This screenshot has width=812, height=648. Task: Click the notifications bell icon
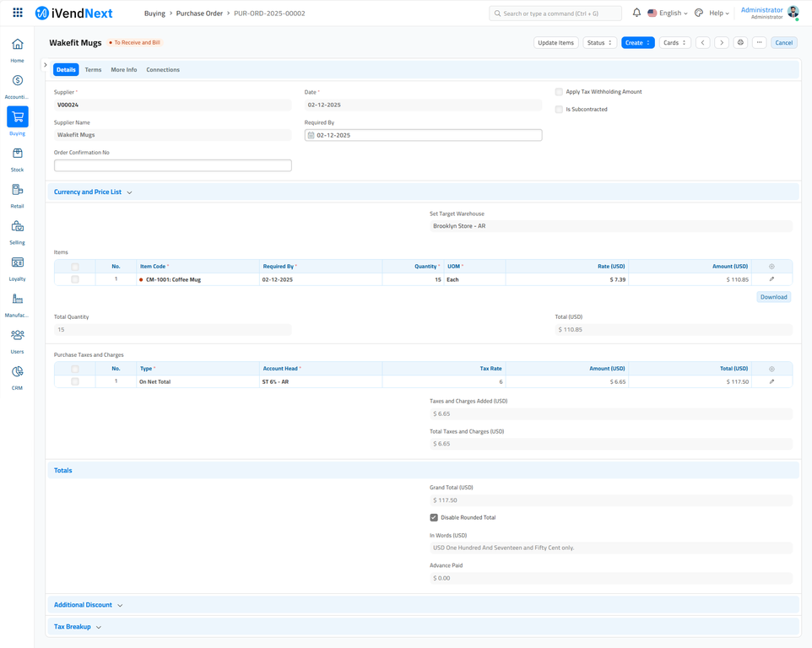(636, 13)
